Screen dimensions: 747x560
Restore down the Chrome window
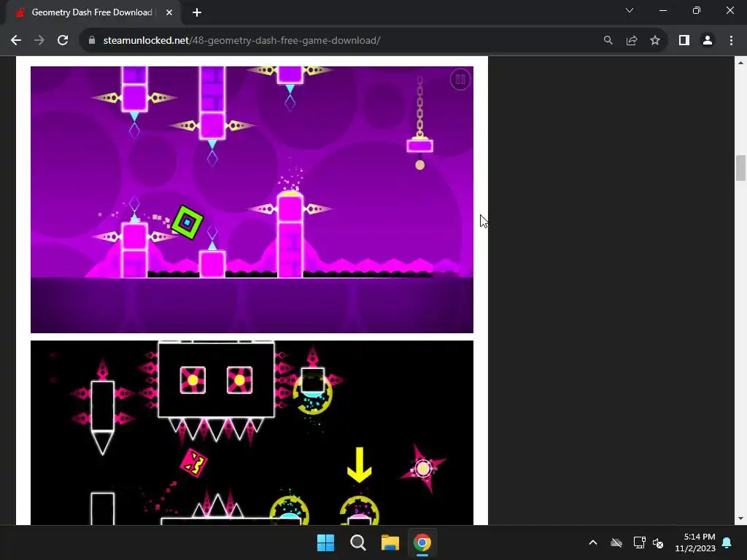pos(697,10)
